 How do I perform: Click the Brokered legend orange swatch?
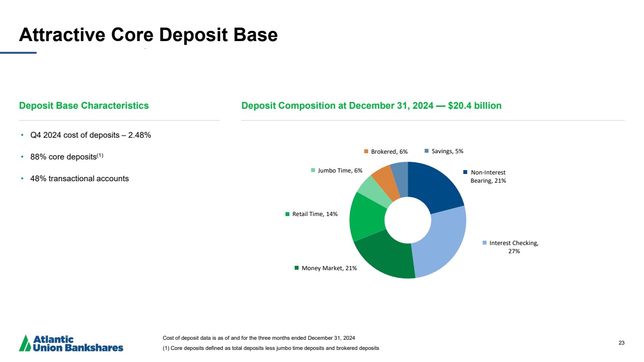(x=366, y=151)
